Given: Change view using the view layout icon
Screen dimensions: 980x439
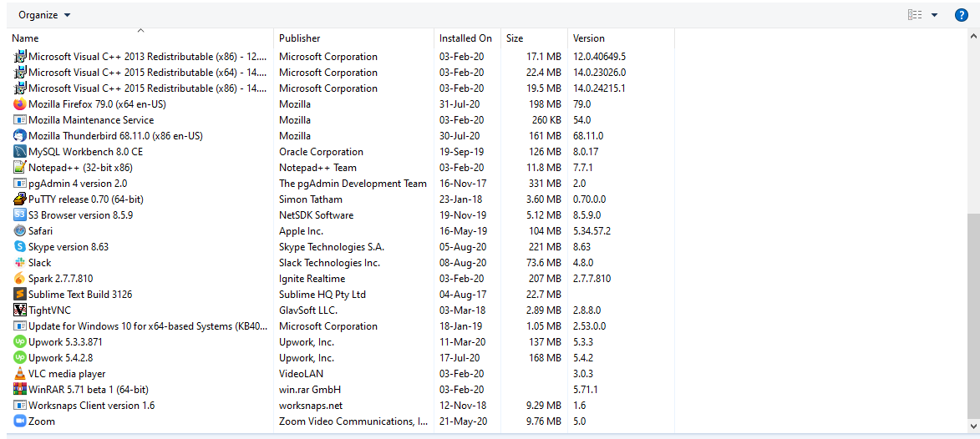Looking at the screenshot, I should (x=915, y=15).
